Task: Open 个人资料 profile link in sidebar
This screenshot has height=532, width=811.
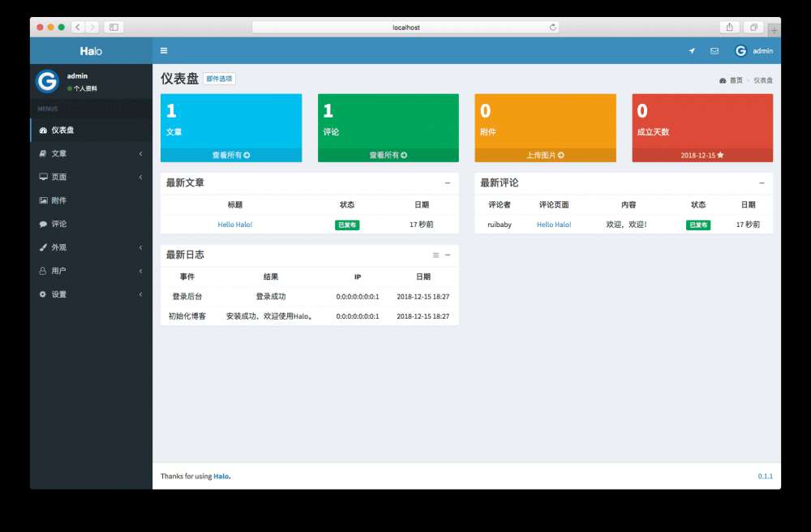Action: 82,88
